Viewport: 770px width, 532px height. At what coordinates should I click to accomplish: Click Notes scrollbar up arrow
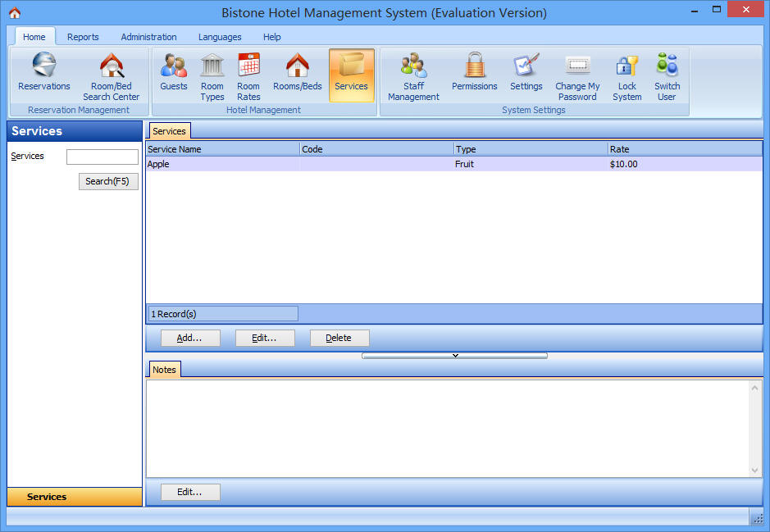click(754, 388)
